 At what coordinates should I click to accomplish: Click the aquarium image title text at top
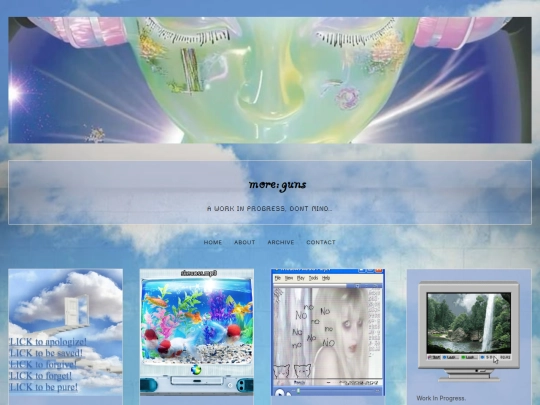click(199, 273)
